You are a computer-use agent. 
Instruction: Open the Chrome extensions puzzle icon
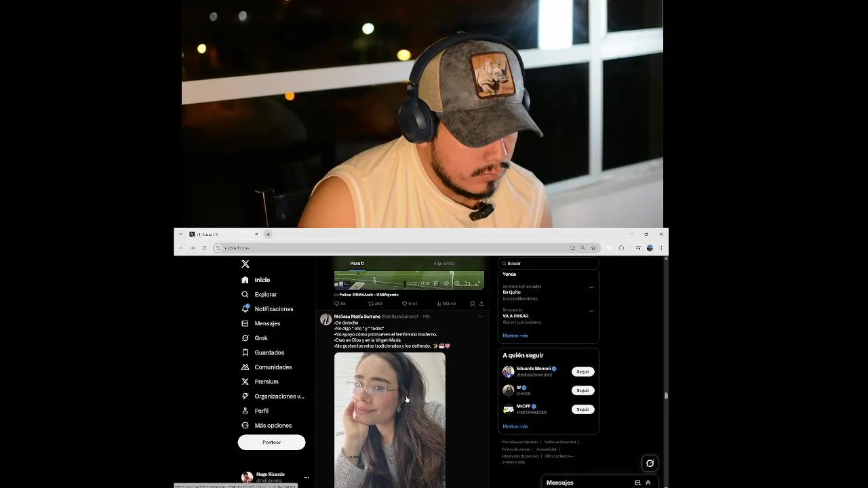(621, 248)
